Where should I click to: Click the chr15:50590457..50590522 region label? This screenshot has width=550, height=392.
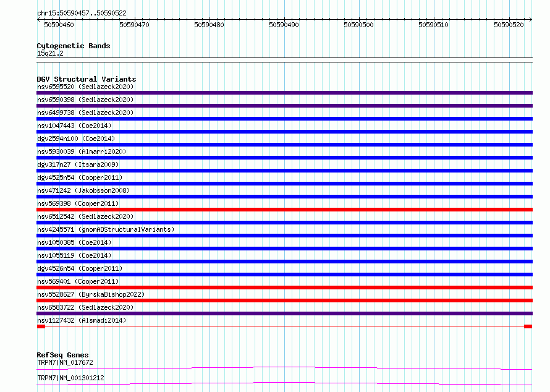point(82,13)
